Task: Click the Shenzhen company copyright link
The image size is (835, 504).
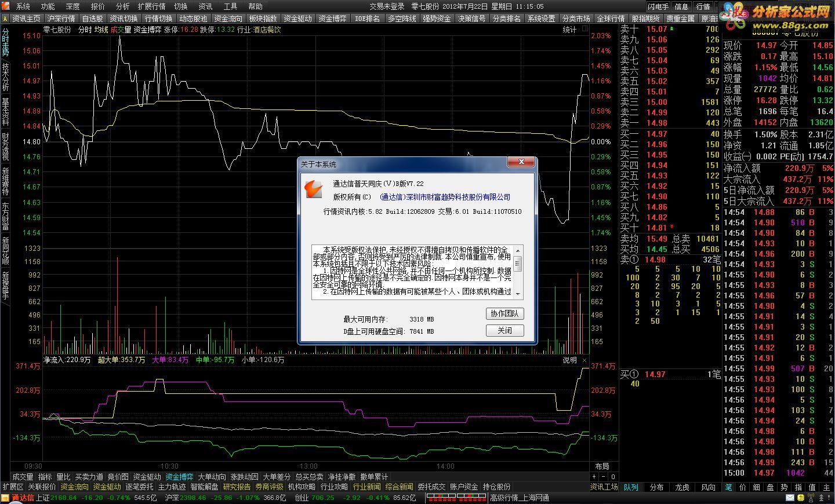Action: pyautogui.click(x=445, y=197)
